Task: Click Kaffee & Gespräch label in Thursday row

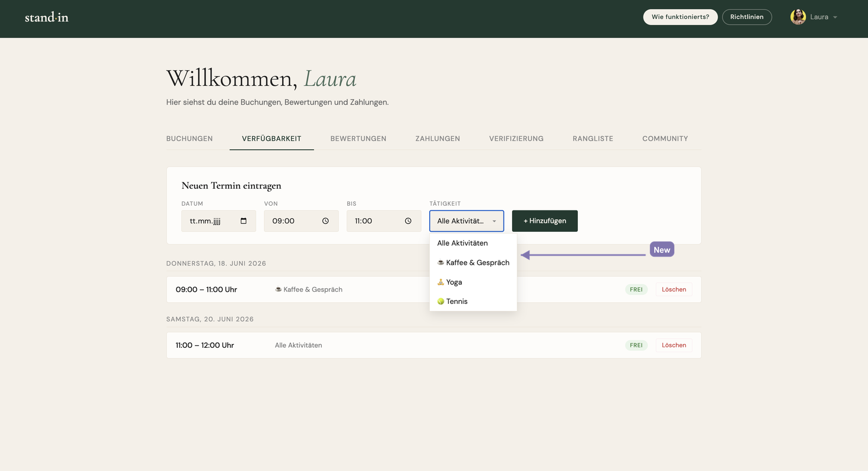Action: [x=309, y=290]
